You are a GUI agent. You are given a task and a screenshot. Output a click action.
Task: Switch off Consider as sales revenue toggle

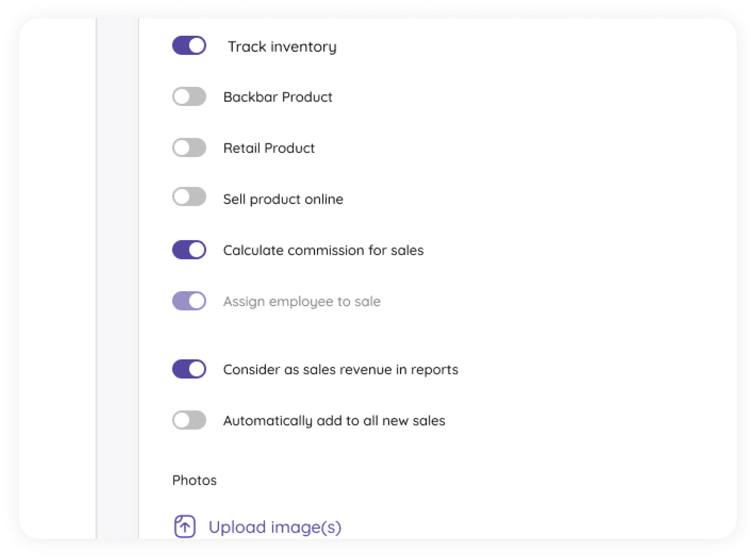point(189,369)
